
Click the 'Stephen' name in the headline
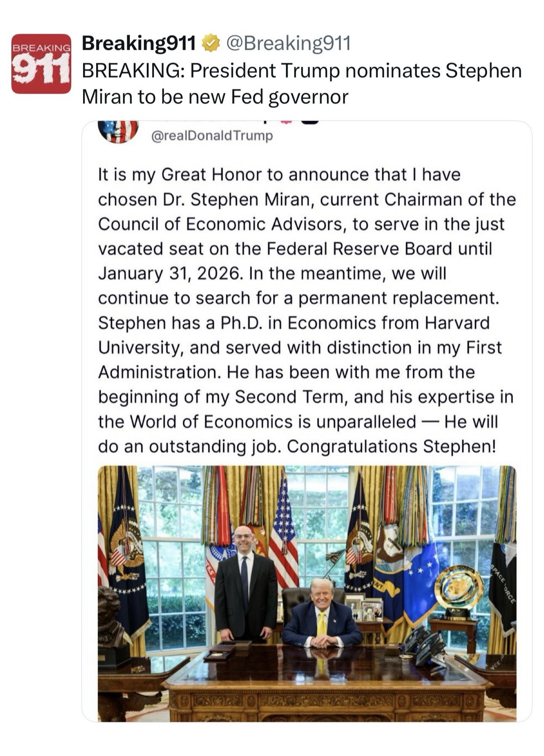pyautogui.click(x=483, y=70)
